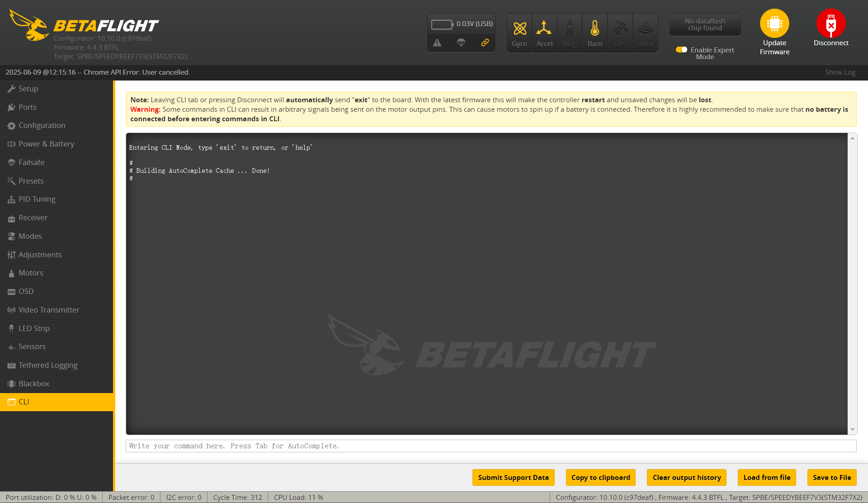Click the battery voltage indicator
Screen dimensions: 868x503
tap(462, 24)
